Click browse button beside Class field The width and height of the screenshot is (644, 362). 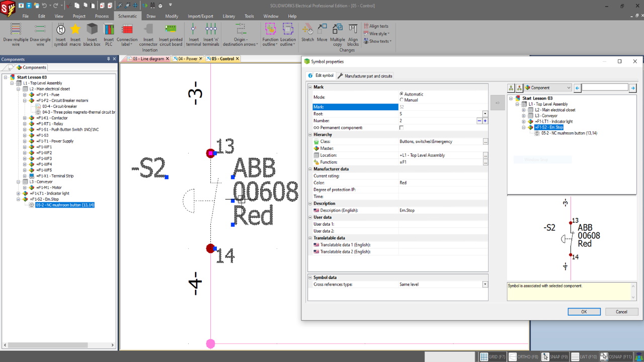[x=485, y=142]
